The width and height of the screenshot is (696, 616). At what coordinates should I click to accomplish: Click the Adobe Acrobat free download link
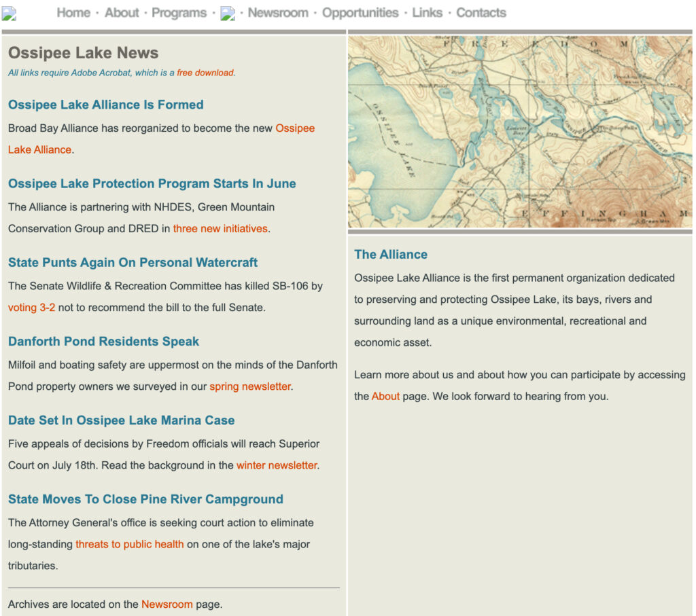click(x=206, y=73)
